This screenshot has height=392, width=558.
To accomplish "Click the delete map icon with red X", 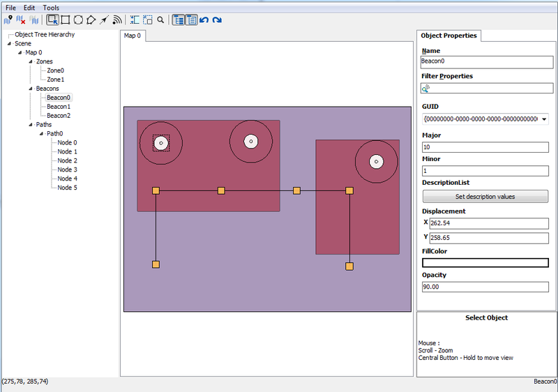I will (21, 20).
